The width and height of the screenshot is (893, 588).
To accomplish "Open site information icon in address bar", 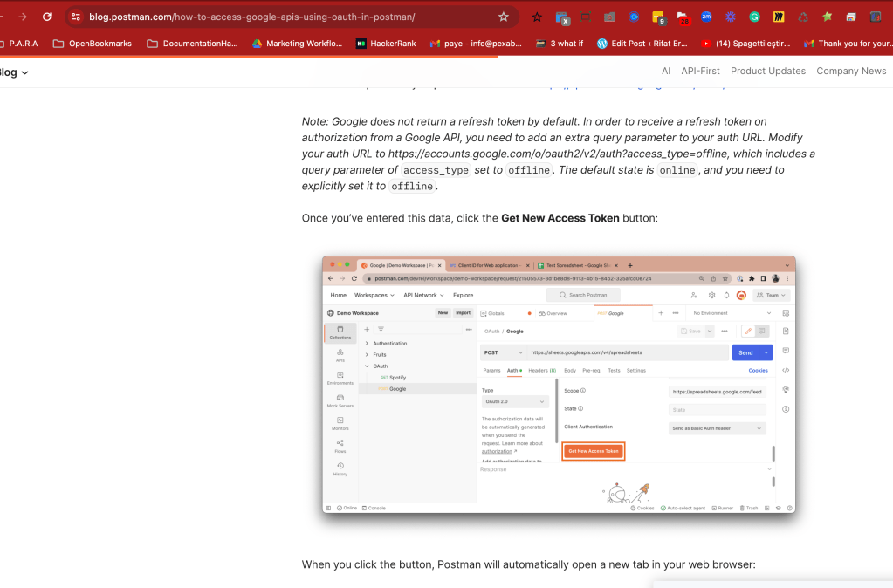I will pos(76,17).
